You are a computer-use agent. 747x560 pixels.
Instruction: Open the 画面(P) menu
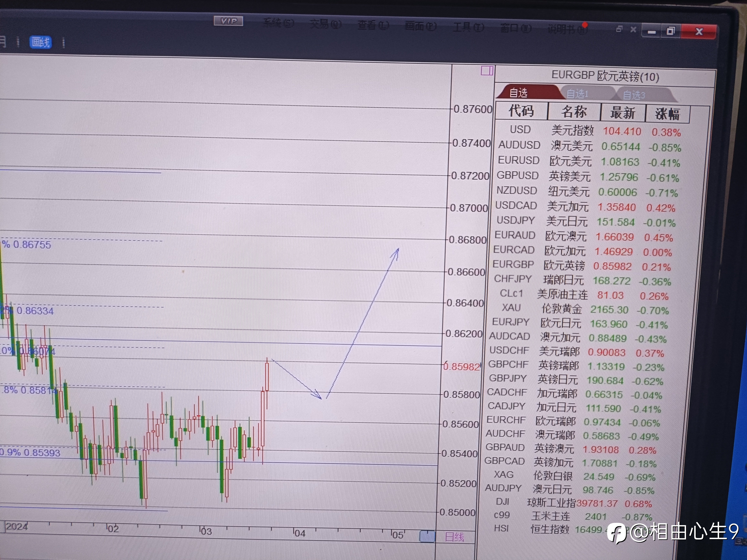coord(421,26)
